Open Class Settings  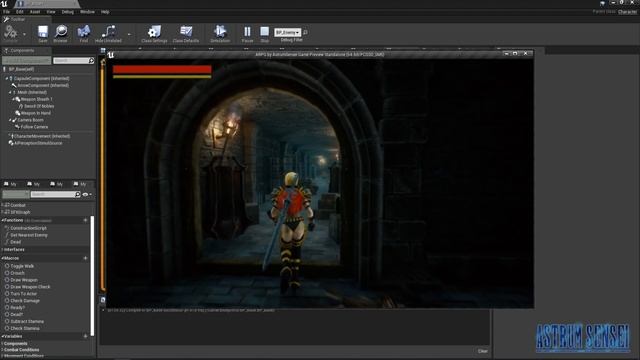[154, 33]
